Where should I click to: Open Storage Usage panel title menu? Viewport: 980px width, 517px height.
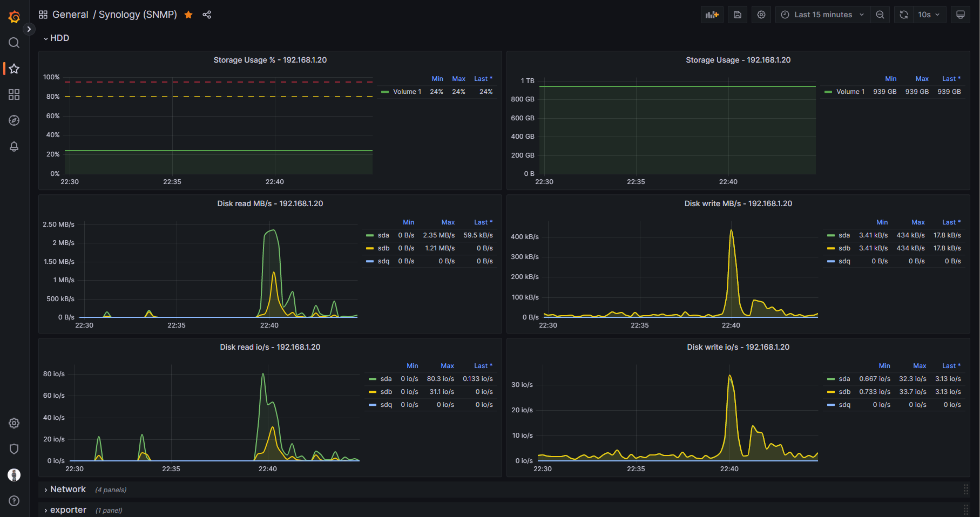tap(738, 60)
